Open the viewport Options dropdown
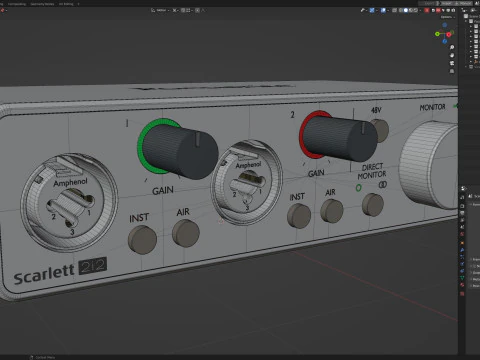The image size is (480, 360). click(x=447, y=17)
